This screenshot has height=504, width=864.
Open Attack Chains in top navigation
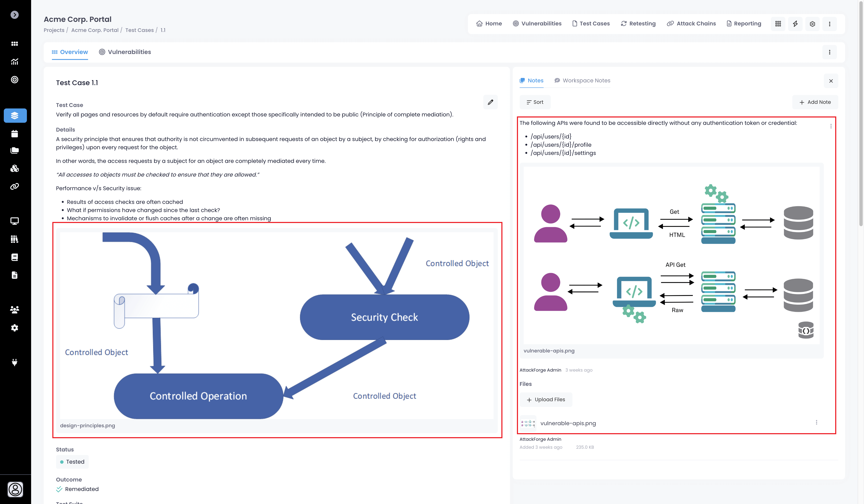pyautogui.click(x=691, y=24)
